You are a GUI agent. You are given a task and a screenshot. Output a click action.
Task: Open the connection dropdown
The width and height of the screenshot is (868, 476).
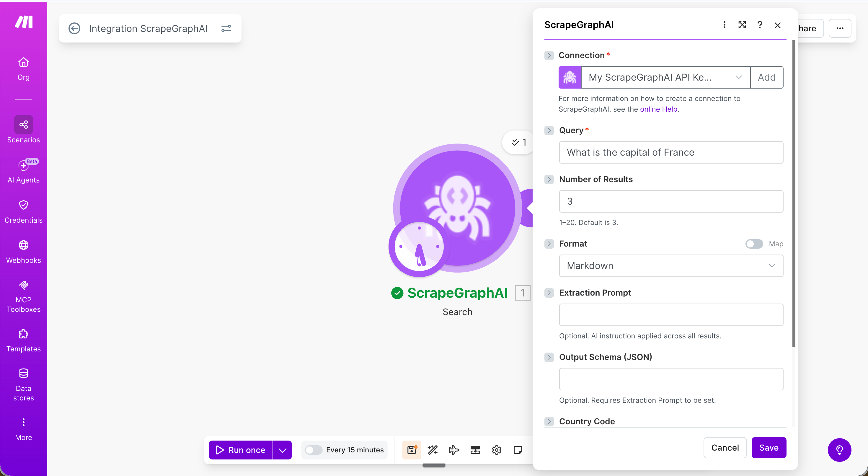tap(666, 77)
